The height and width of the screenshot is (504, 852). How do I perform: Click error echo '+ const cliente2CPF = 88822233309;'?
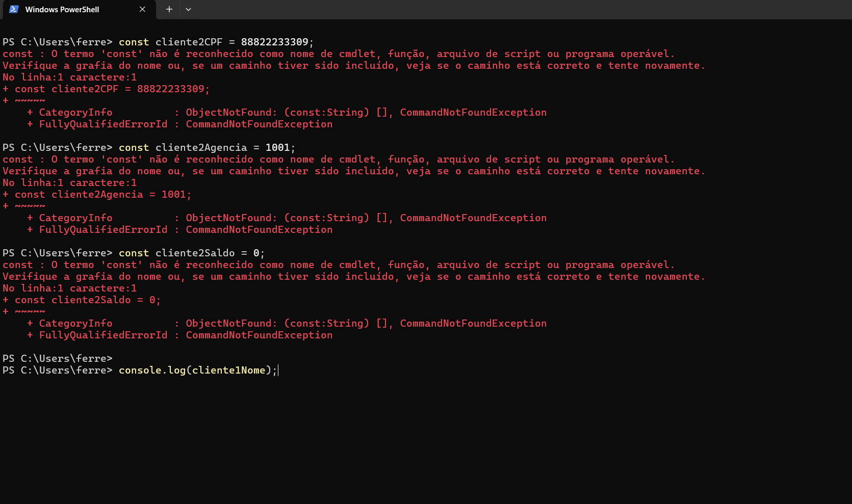106,89
